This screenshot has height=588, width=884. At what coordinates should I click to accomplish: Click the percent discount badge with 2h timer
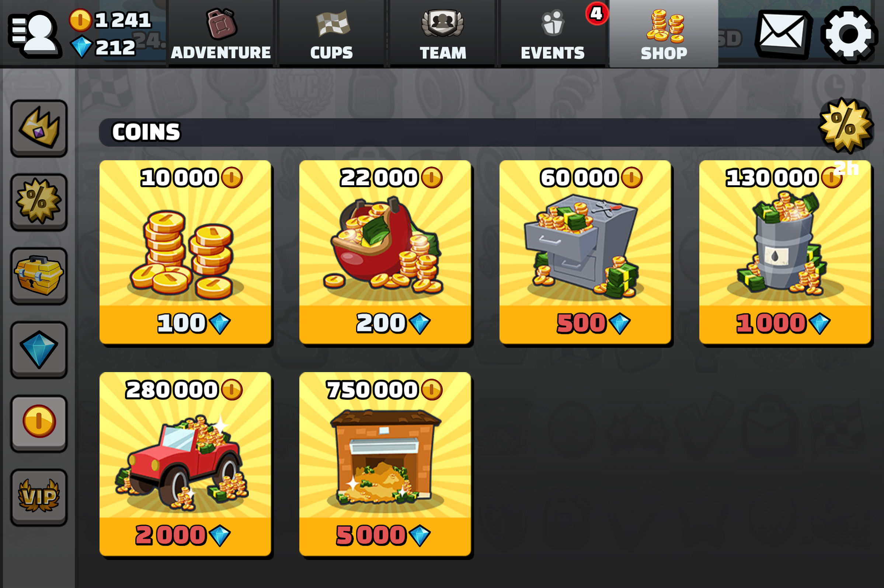pos(846,126)
